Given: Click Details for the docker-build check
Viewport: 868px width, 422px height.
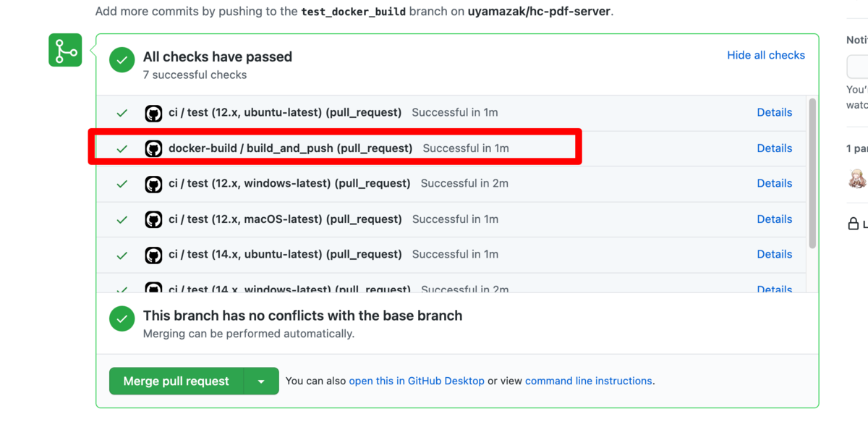Looking at the screenshot, I should click(774, 148).
